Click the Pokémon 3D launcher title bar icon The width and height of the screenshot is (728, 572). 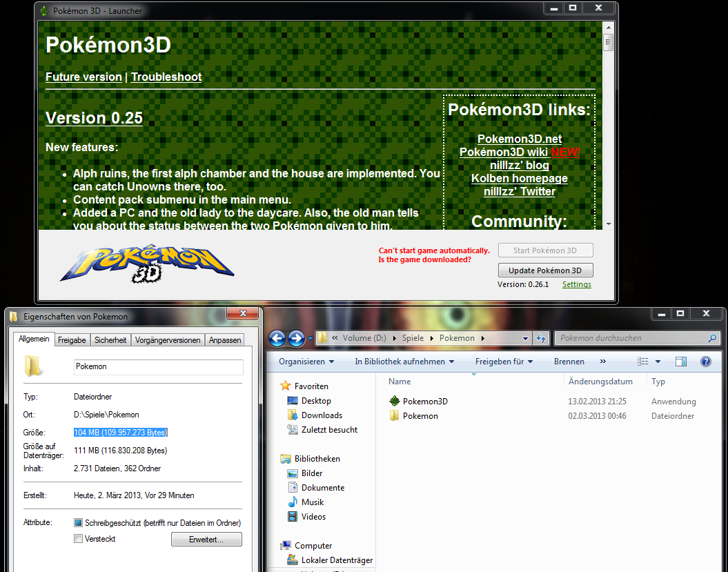[44, 10]
